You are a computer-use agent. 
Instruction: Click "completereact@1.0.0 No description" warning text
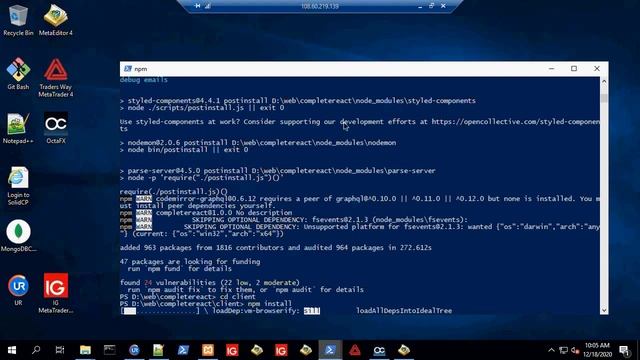224,213
